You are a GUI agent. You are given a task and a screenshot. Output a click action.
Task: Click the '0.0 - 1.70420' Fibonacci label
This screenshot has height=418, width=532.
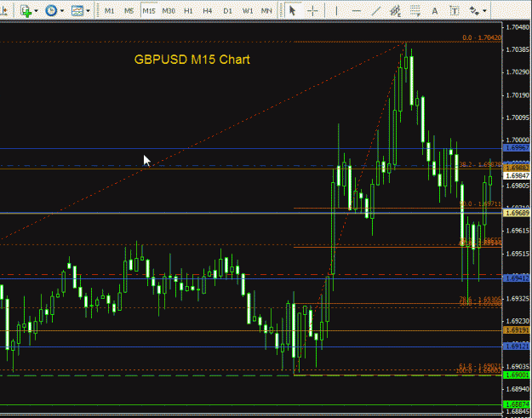pyautogui.click(x=482, y=37)
